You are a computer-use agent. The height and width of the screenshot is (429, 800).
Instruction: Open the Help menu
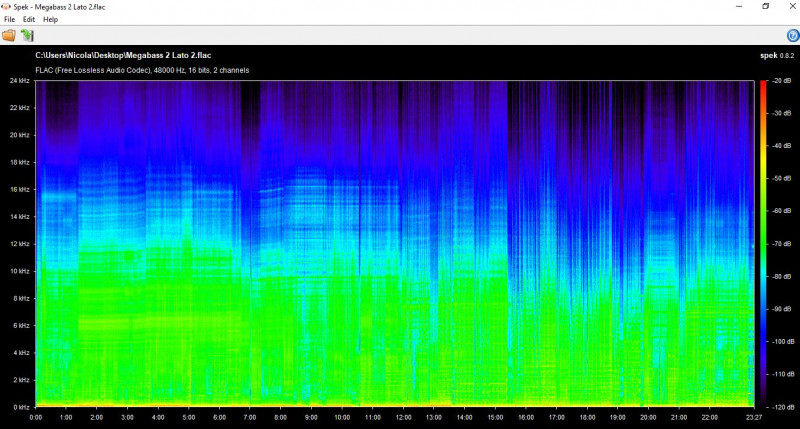[50, 19]
